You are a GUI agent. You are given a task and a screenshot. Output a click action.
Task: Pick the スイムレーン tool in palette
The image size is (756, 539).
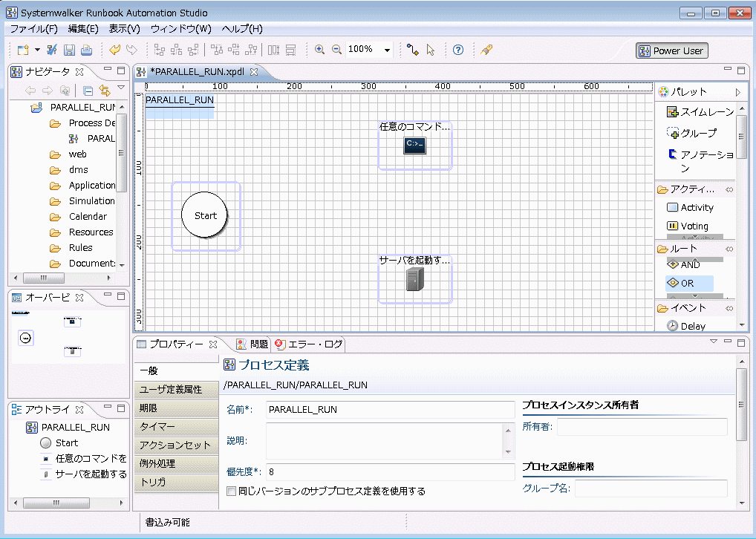tap(700, 112)
